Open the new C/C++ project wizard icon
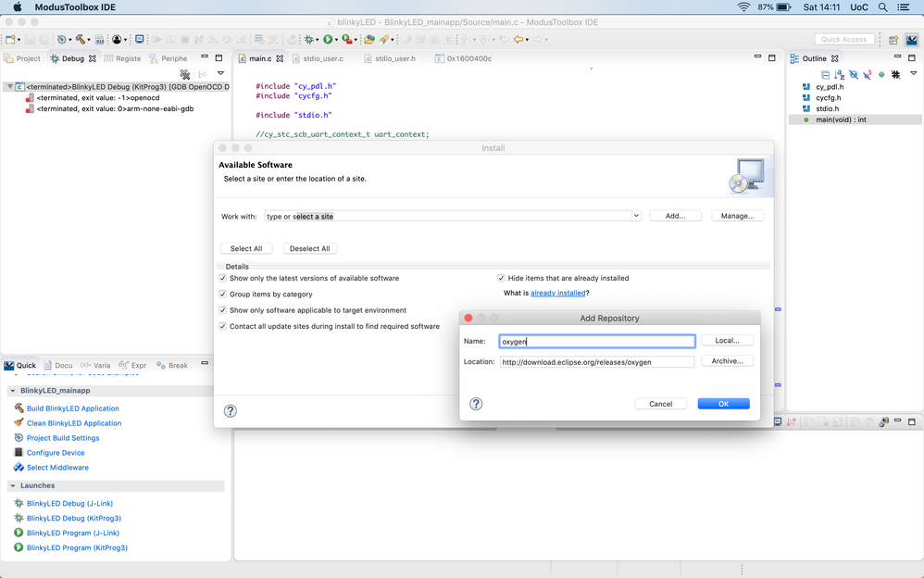924x578 pixels. pos(9,39)
